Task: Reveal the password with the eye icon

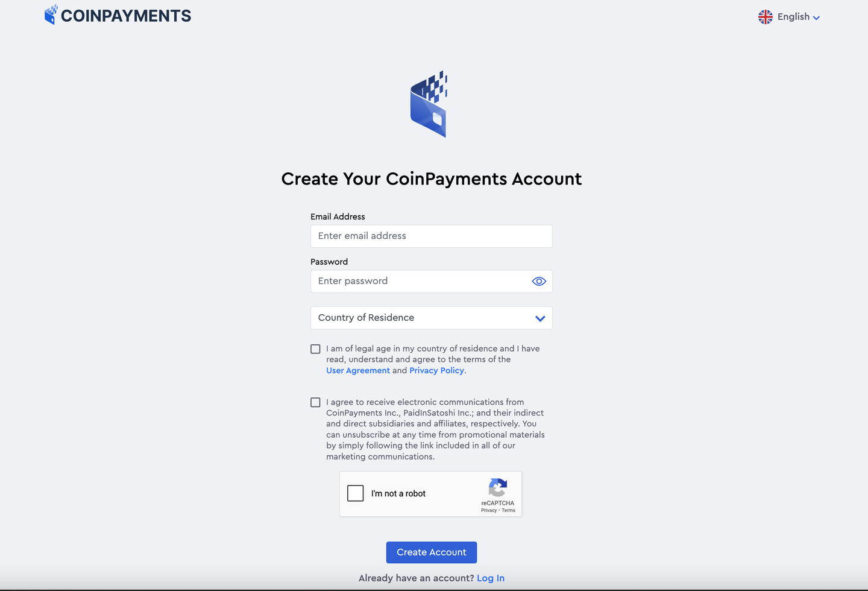Action: point(538,281)
